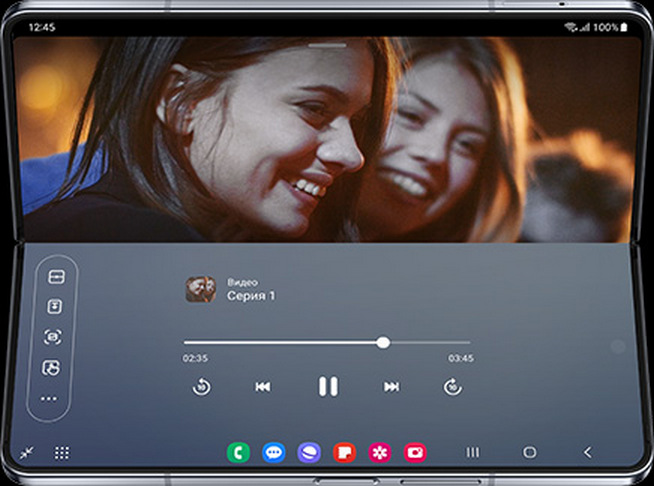This screenshot has height=486, width=654.
Task: Launch the Messages app
Action: click(x=274, y=453)
